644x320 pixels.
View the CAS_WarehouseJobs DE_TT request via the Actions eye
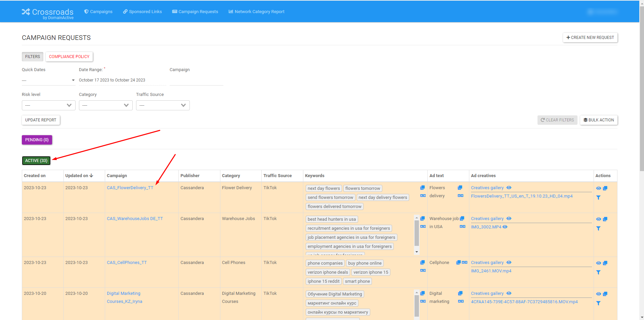pos(598,219)
